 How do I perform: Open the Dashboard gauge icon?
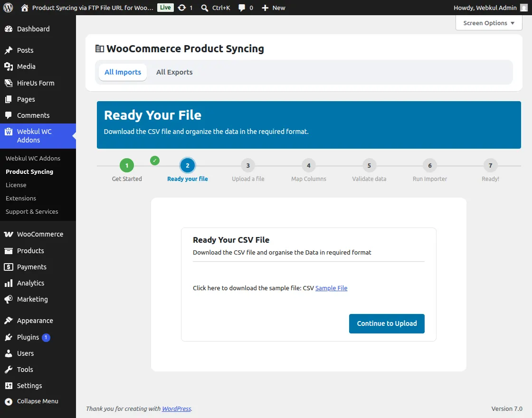point(9,29)
